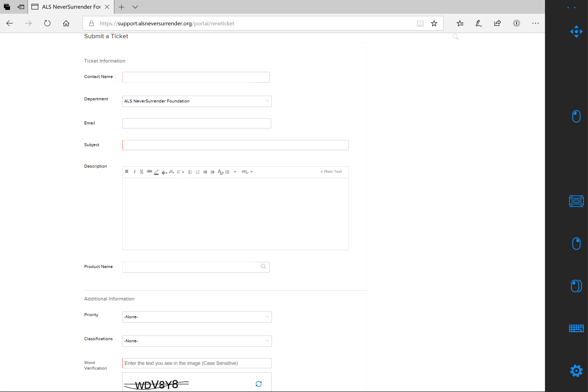Click the insert image icon
The width and height of the screenshot is (588, 392).
[227, 172]
